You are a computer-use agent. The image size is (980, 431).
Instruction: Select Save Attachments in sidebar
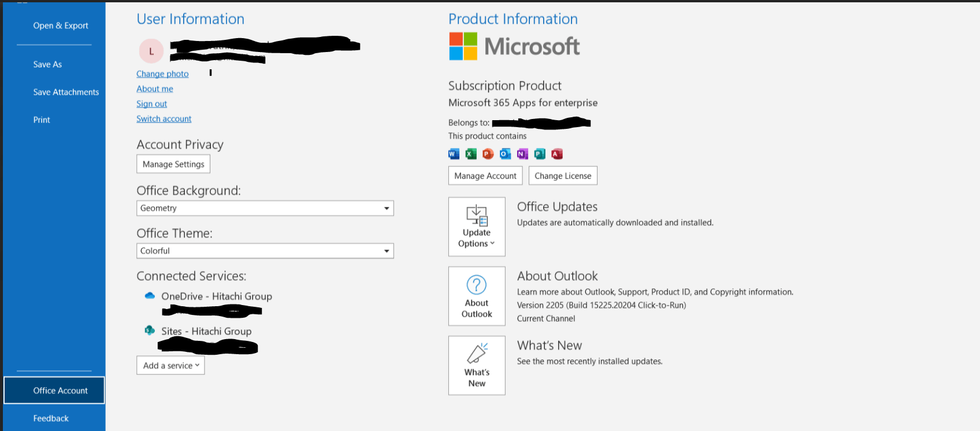click(x=66, y=92)
